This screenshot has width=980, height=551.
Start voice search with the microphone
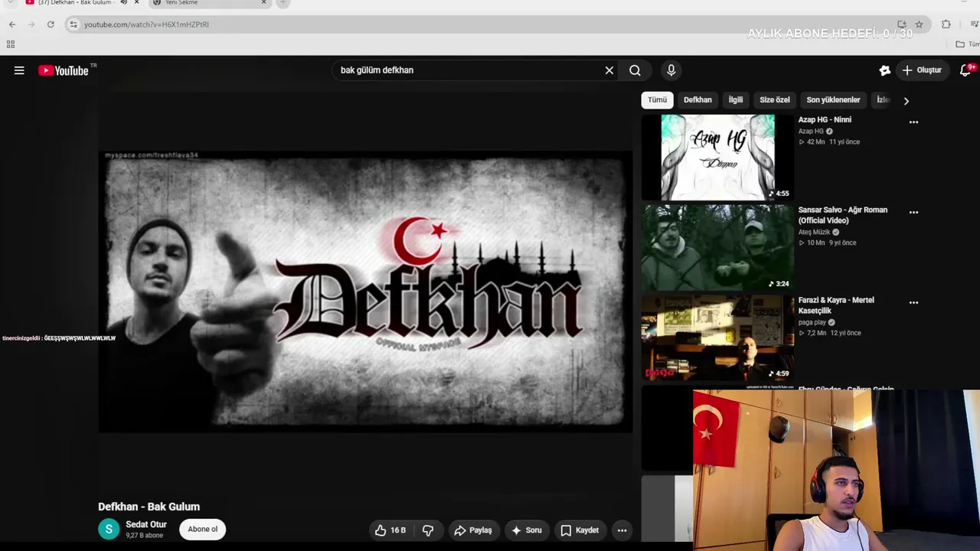click(x=671, y=70)
